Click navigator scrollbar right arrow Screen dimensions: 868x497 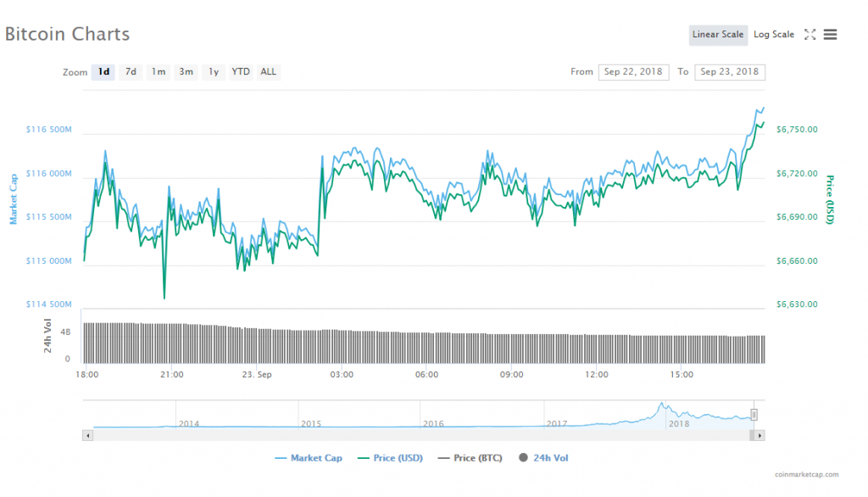pos(759,435)
